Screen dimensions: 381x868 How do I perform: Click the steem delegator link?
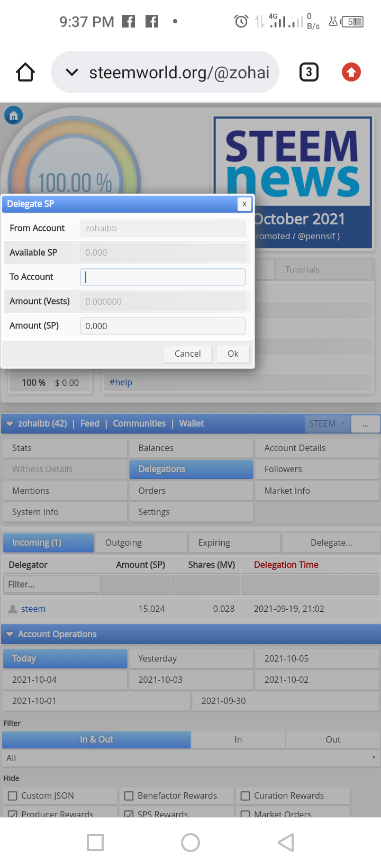point(33,609)
